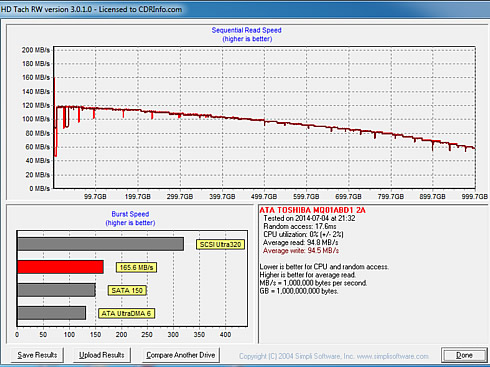Click the SATA 150 label

tap(127, 290)
